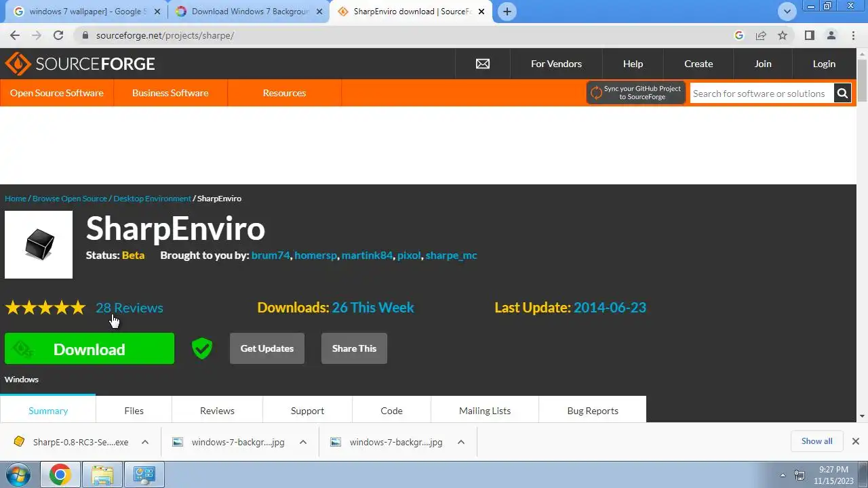868x488 pixels.
Task: Click Create in the header
Action: point(698,64)
